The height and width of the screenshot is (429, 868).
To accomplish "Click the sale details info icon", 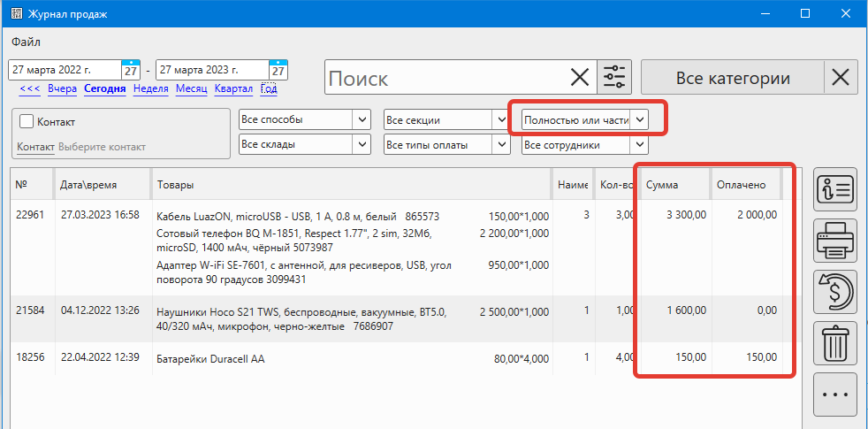I will coord(834,190).
